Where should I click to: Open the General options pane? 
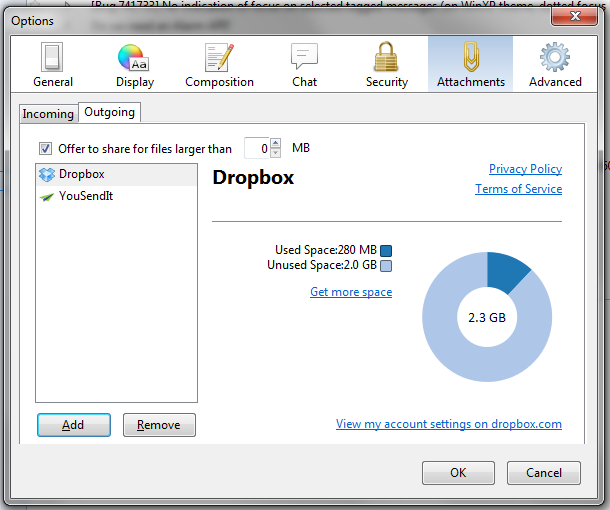tap(52, 65)
